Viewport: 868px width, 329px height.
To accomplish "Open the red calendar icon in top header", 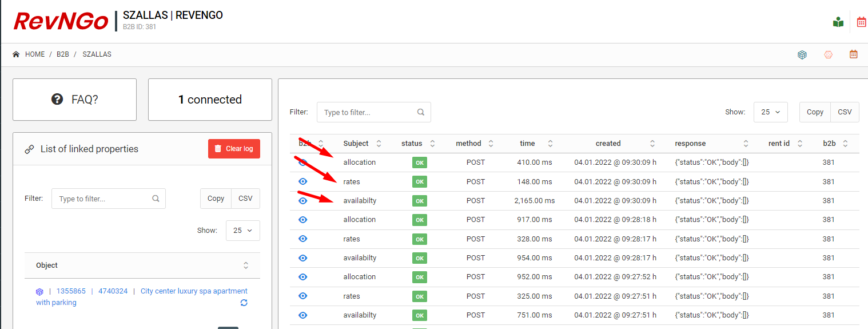I will tap(862, 22).
